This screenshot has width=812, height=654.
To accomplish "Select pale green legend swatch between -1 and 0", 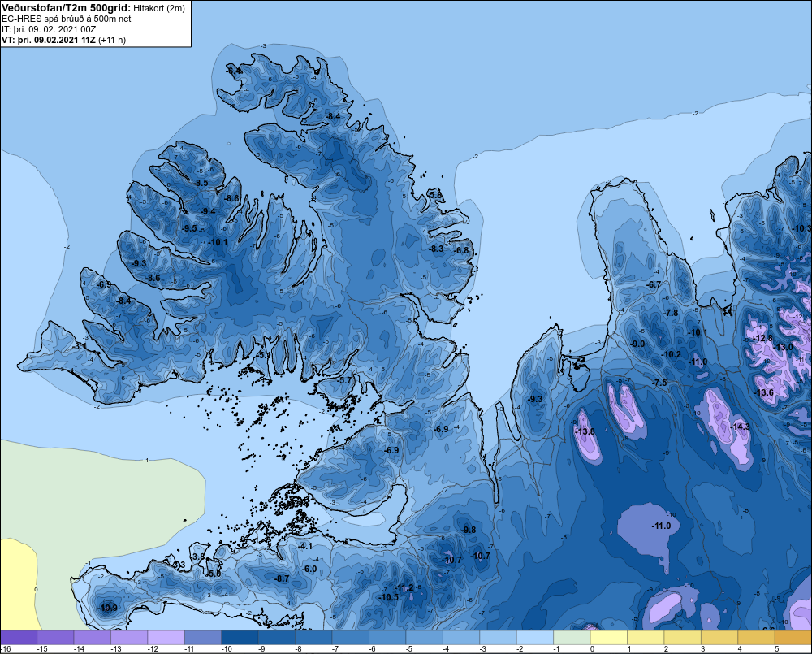I will [572, 638].
